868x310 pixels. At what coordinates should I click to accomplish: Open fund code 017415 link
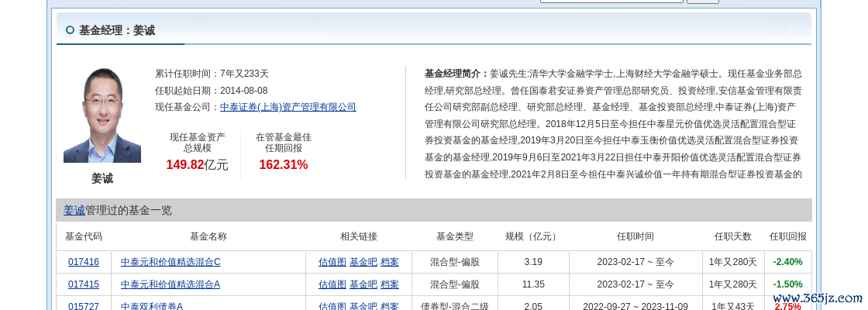coord(84,284)
